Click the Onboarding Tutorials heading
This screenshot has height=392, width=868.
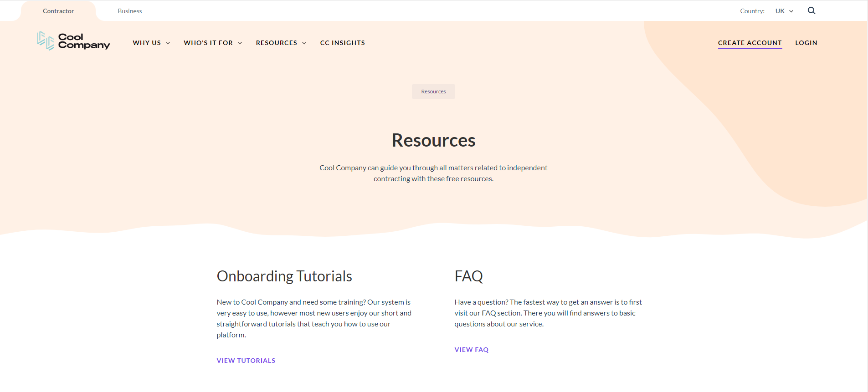point(284,276)
